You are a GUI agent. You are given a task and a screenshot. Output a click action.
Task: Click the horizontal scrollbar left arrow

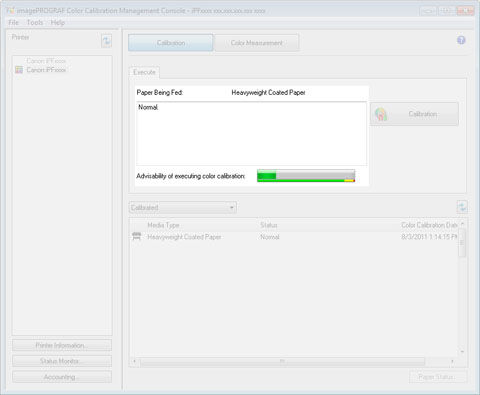134,361
